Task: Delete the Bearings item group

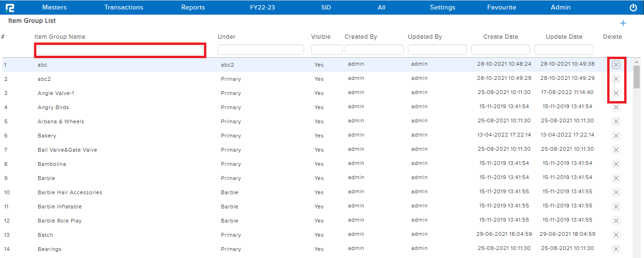Action: pyautogui.click(x=616, y=249)
